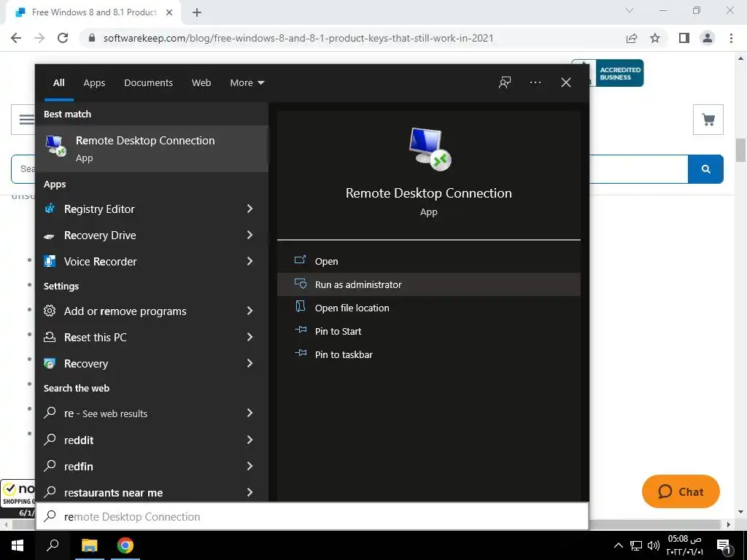Screen dimensions: 747x560
Task: Bookmark this page with the star icon
Action: pyautogui.click(x=655, y=38)
